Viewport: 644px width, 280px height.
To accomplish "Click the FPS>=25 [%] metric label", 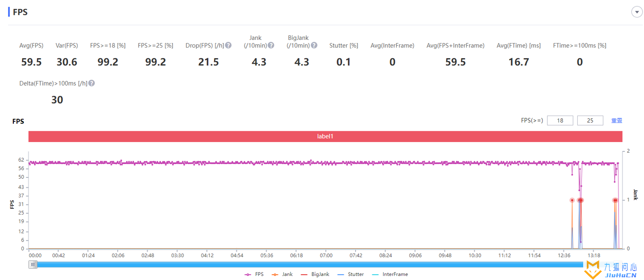I will click(155, 45).
